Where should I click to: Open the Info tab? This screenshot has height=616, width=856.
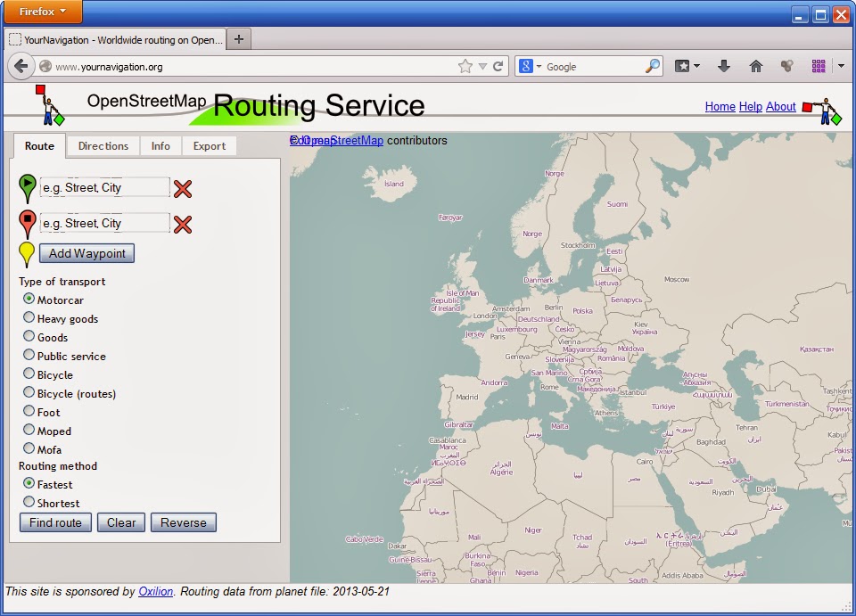[160, 145]
